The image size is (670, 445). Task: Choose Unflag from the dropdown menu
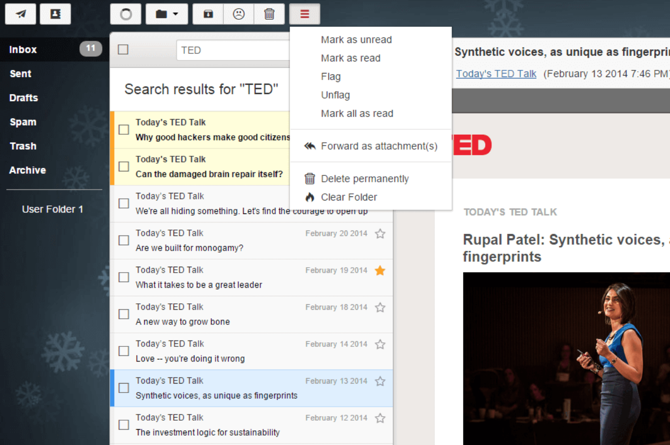pyautogui.click(x=335, y=95)
